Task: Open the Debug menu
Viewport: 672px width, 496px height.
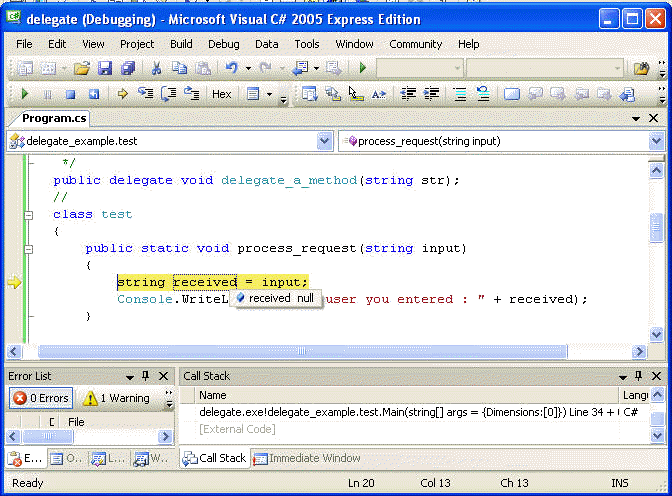Action: tap(223, 44)
